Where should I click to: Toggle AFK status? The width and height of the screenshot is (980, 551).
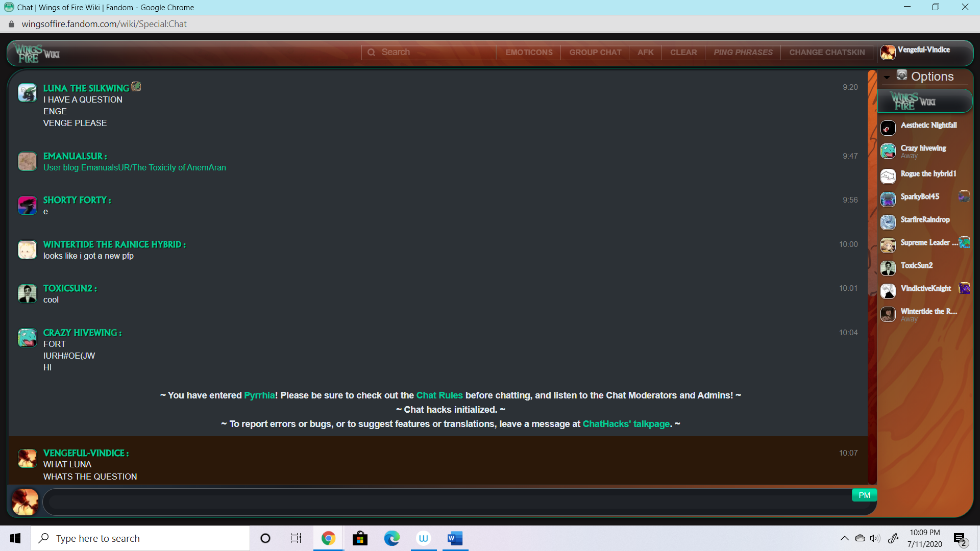645,53
